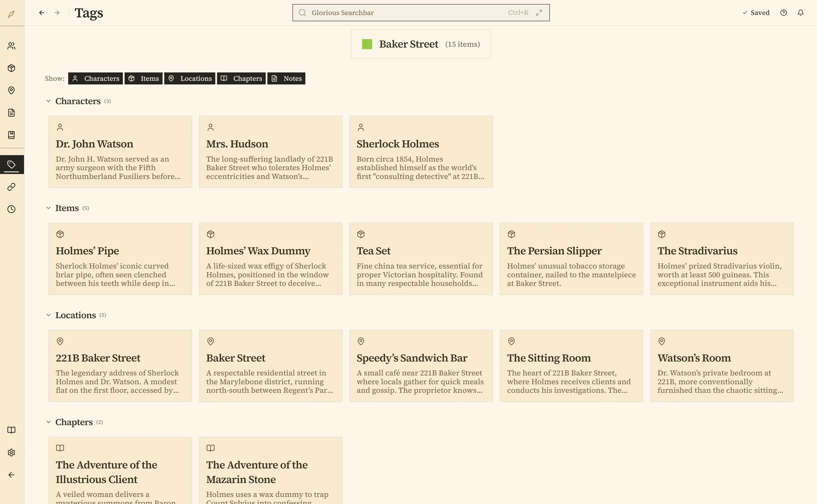
Task: Toggle the Notes filter chip
Action: (286, 78)
